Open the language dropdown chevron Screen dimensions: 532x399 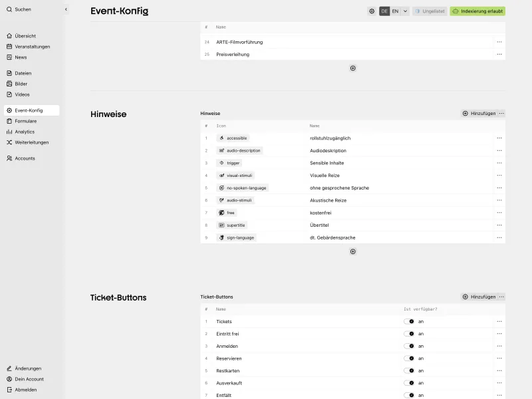[x=404, y=11]
